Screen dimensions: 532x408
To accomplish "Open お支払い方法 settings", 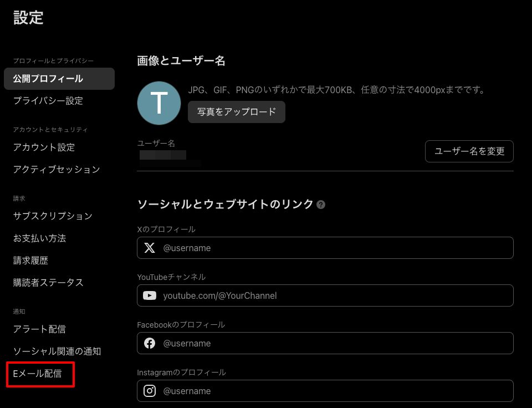I will point(39,238).
